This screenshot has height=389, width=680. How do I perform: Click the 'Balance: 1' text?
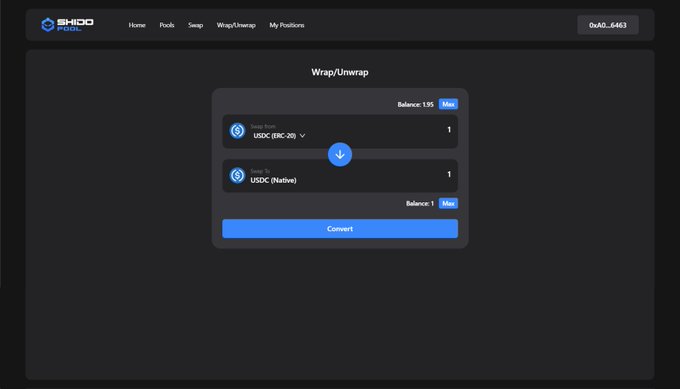[x=420, y=203]
